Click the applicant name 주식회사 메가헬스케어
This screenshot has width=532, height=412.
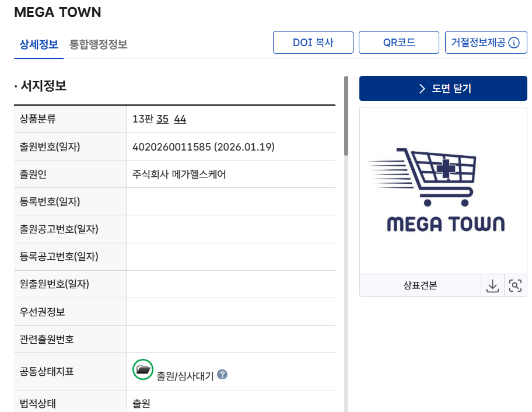click(179, 174)
